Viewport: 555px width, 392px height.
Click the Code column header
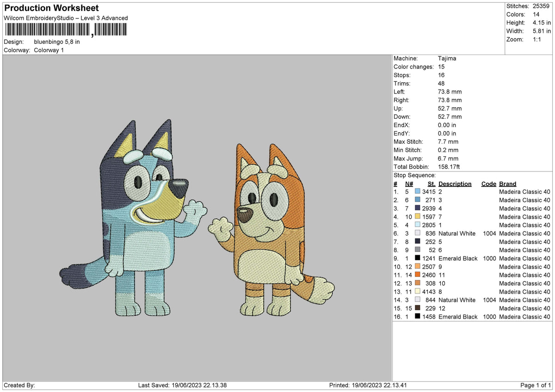pyautogui.click(x=488, y=184)
